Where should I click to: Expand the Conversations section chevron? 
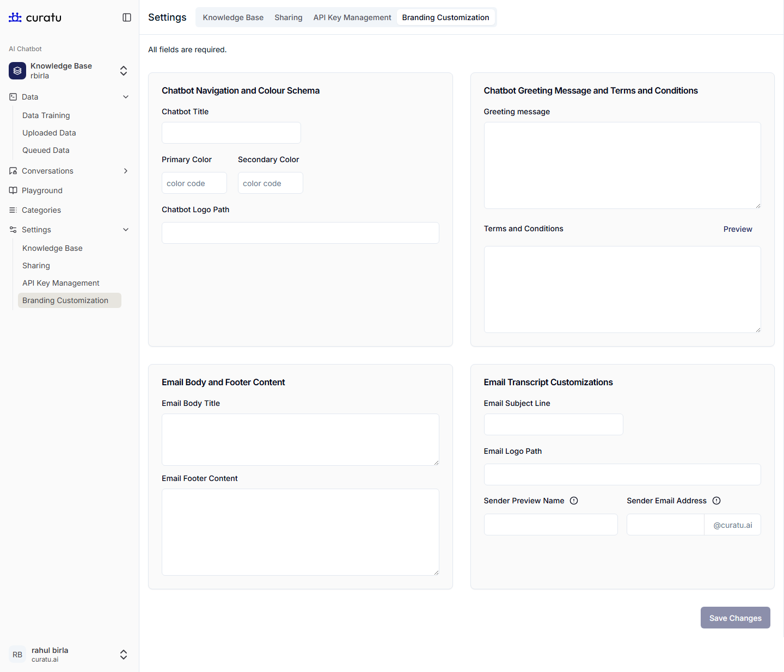click(x=126, y=171)
